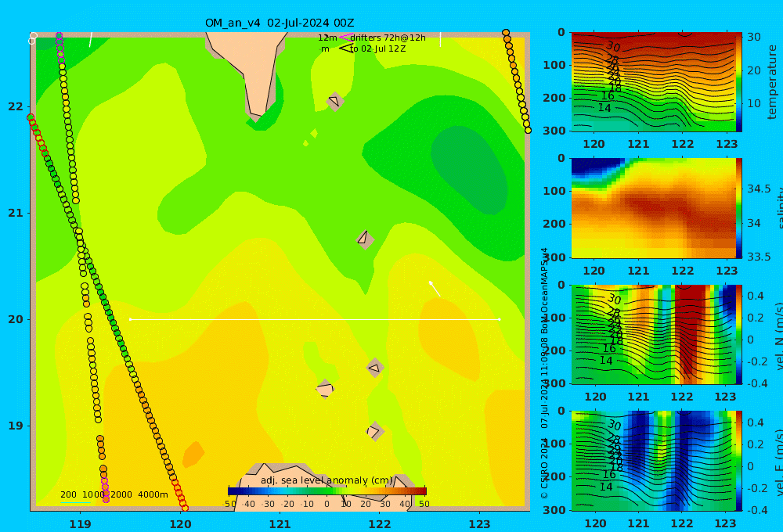Click the white current arrow near 122.5E

(435, 289)
